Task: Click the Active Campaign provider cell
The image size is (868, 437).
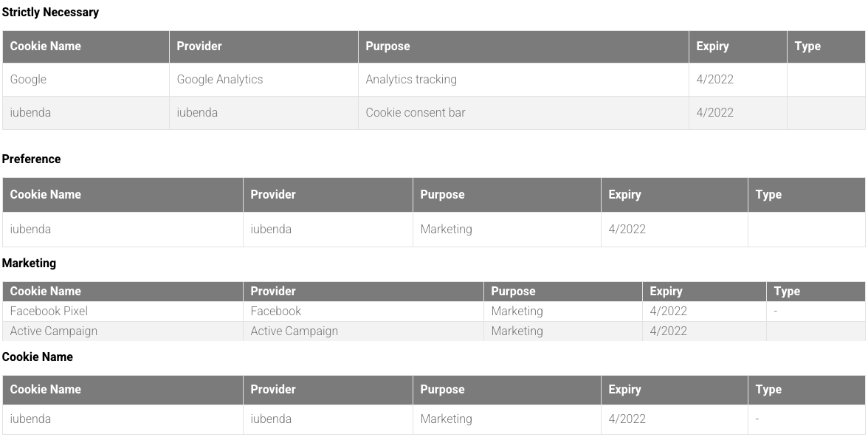Action: (x=363, y=331)
